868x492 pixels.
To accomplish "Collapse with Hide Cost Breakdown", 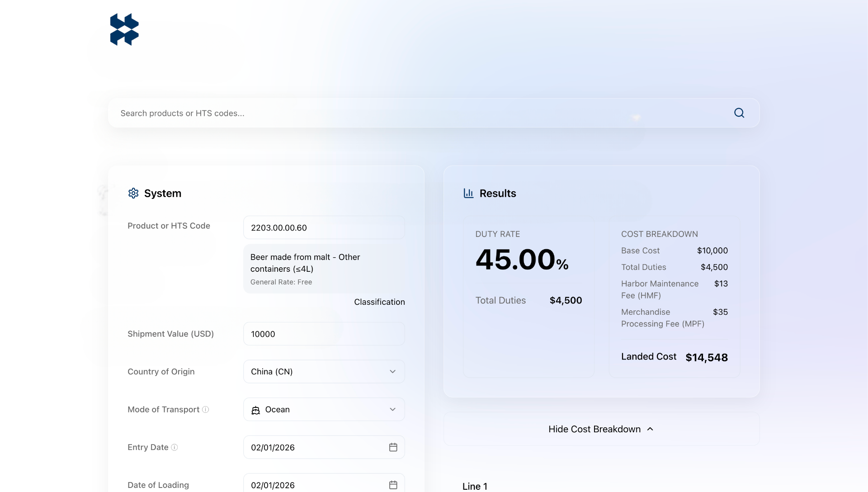I will pyautogui.click(x=601, y=429).
